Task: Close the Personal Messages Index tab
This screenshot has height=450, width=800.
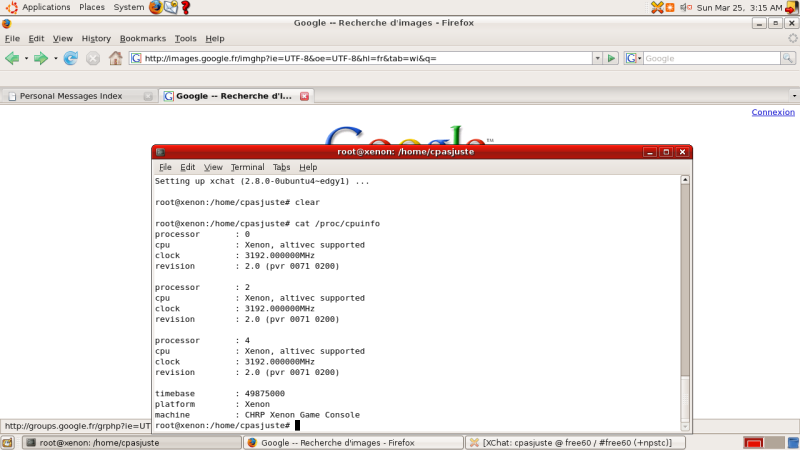Action: click(148, 96)
